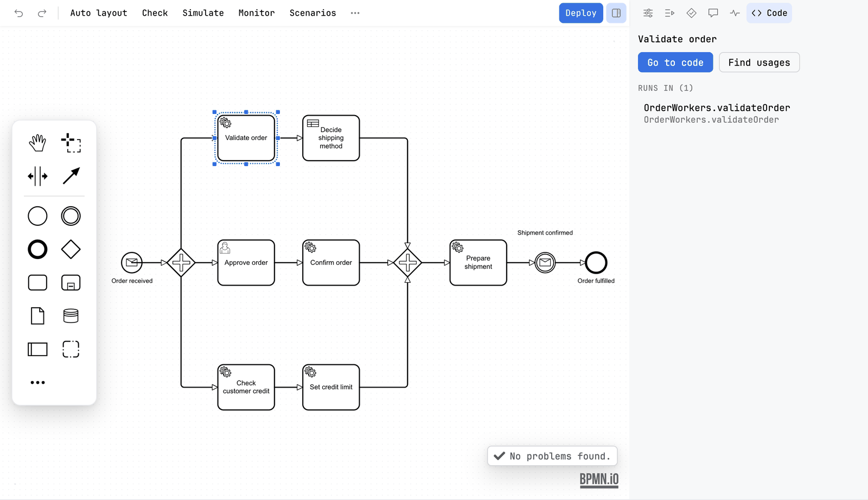This screenshot has width=868, height=500.
Task: Undo the last change
Action: tap(19, 13)
